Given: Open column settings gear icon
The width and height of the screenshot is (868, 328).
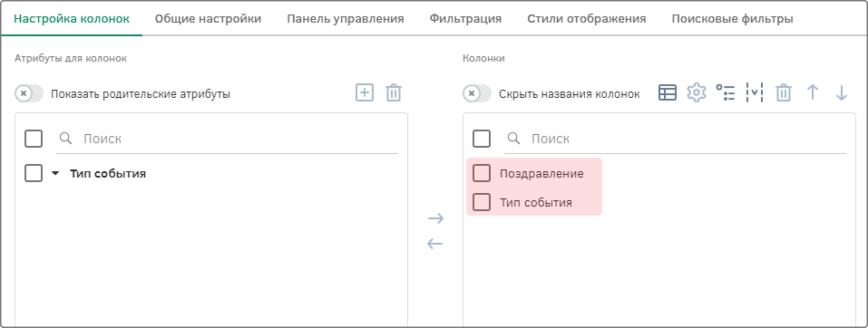Looking at the screenshot, I should click(697, 93).
